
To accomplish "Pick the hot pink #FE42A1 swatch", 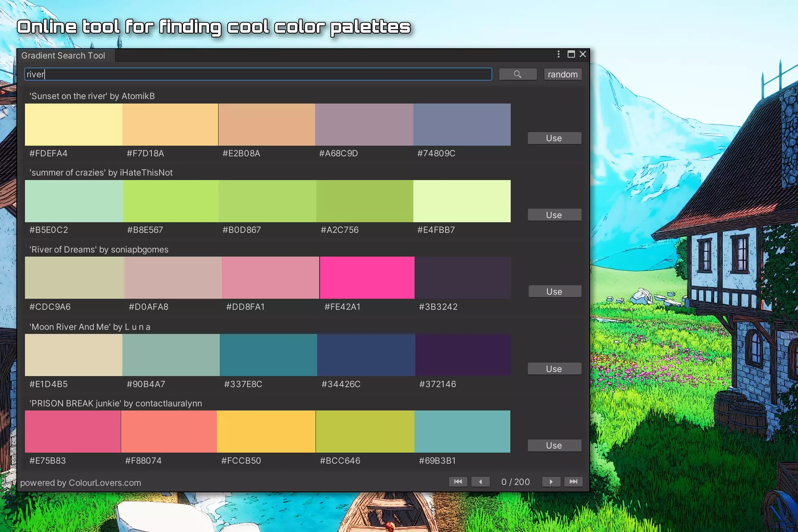I will pos(367,277).
